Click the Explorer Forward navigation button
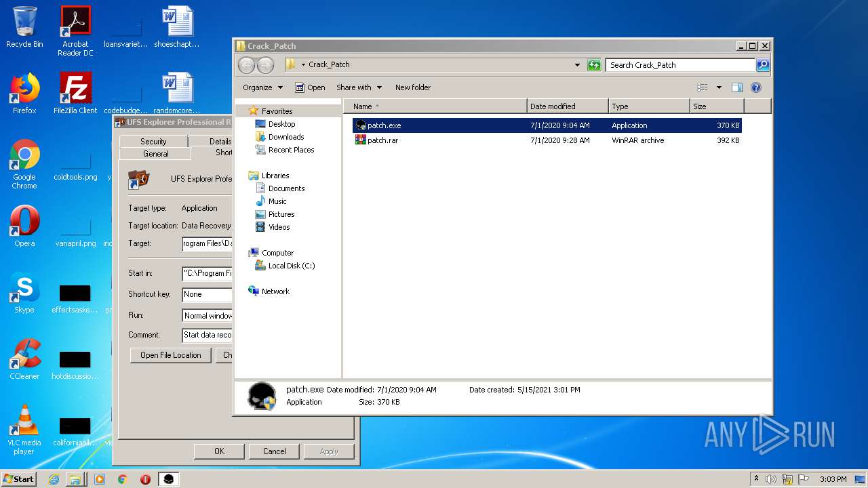The width and height of the screenshot is (868, 488). point(265,65)
